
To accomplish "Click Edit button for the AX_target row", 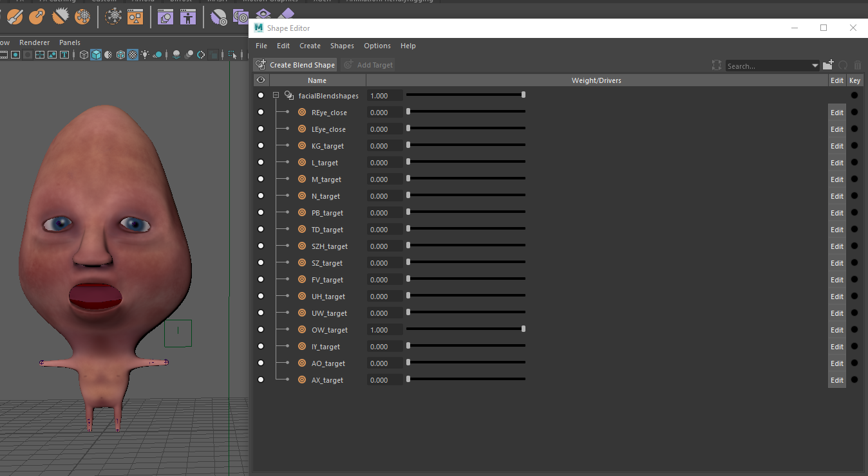I will coord(836,380).
